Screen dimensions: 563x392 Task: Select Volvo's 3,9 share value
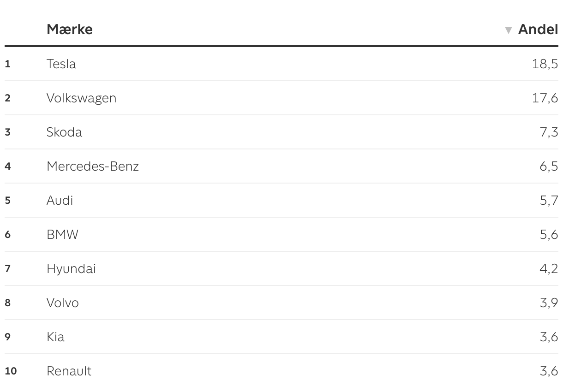[x=549, y=303]
